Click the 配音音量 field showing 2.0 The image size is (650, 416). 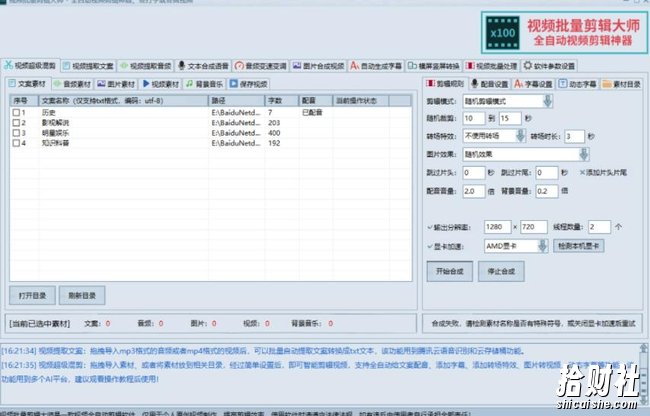pyautogui.click(x=474, y=191)
